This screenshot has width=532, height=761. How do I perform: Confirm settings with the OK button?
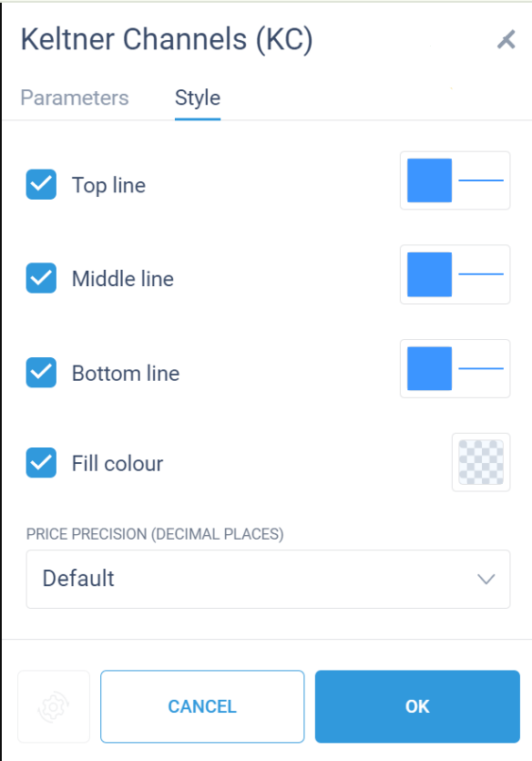coord(417,706)
